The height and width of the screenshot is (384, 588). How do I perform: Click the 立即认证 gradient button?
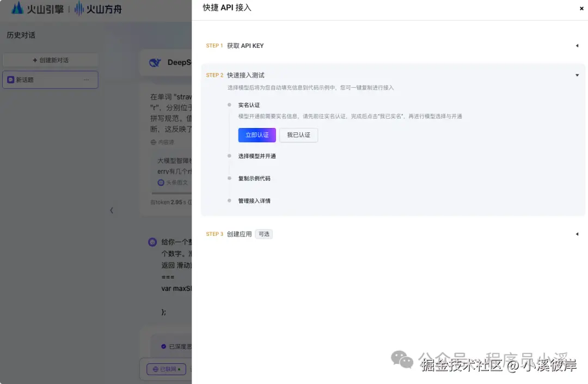(x=256, y=135)
